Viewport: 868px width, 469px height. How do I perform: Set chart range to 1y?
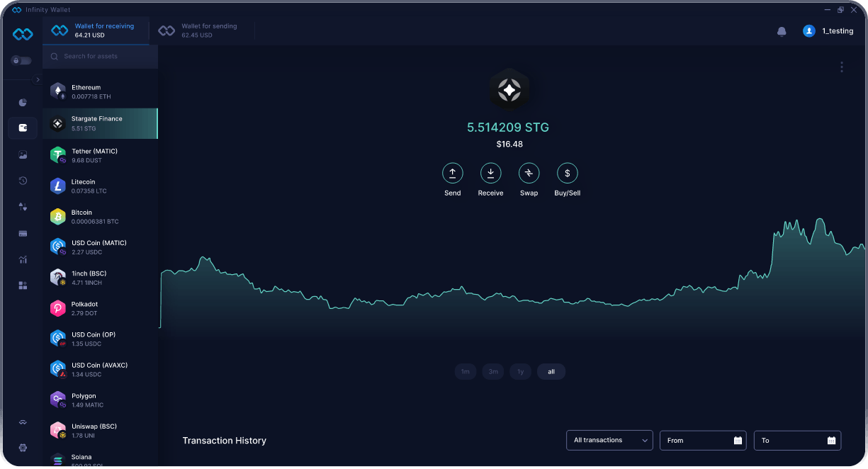pyautogui.click(x=520, y=372)
